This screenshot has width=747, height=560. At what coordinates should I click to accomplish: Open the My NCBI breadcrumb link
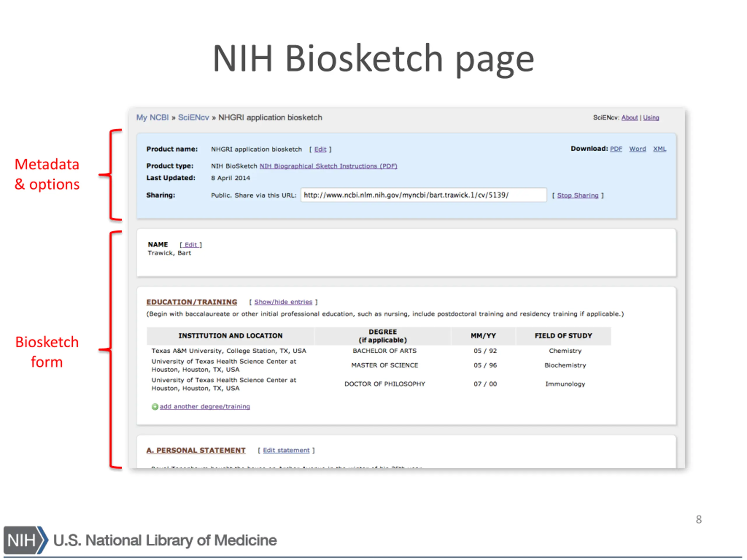click(x=152, y=118)
